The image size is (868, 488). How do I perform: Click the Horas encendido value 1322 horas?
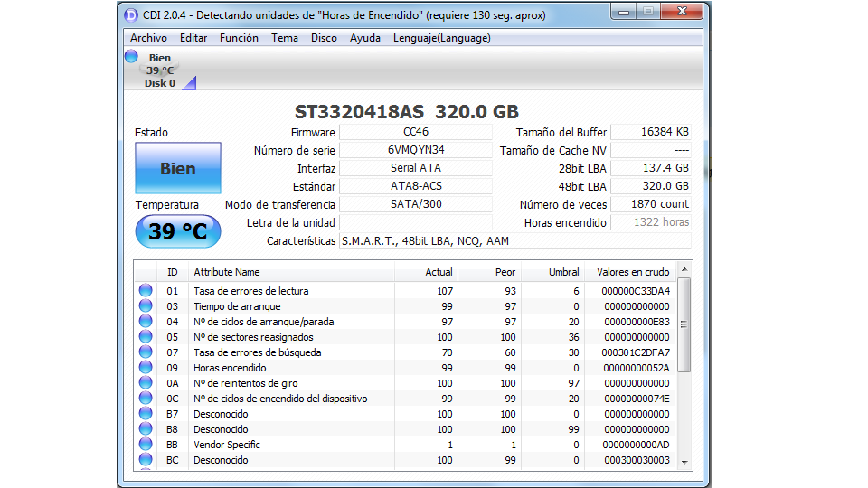click(650, 222)
